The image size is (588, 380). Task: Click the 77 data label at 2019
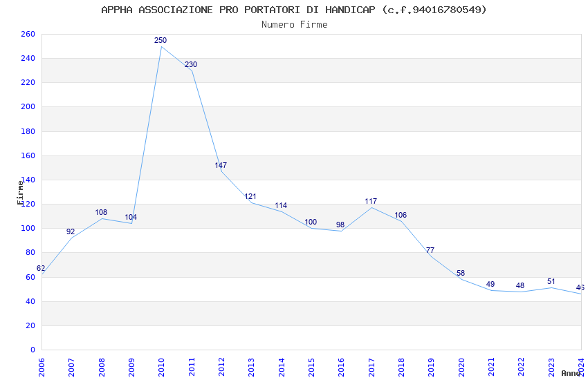[x=430, y=250]
